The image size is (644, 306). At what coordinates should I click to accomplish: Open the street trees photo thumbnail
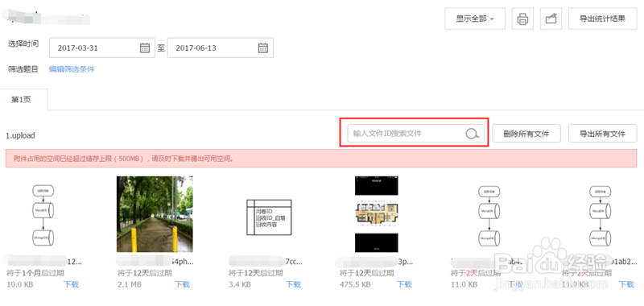(x=155, y=214)
